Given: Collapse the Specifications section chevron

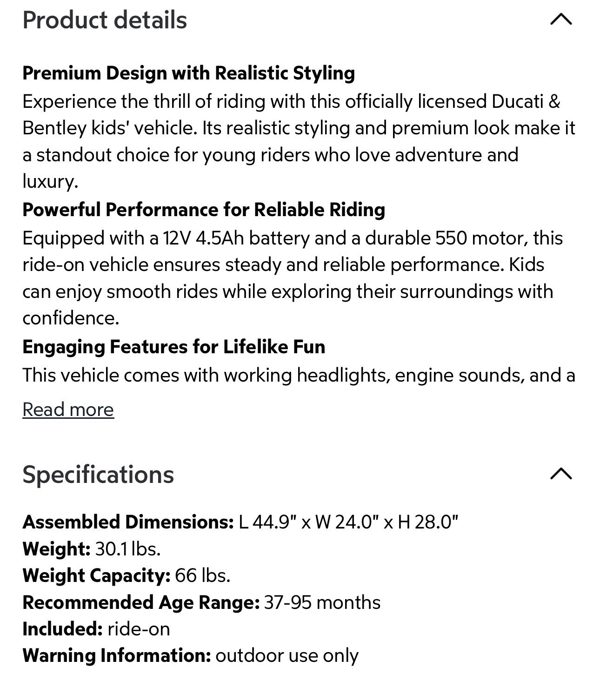Looking at the screenshot, I should coord(561,474).
